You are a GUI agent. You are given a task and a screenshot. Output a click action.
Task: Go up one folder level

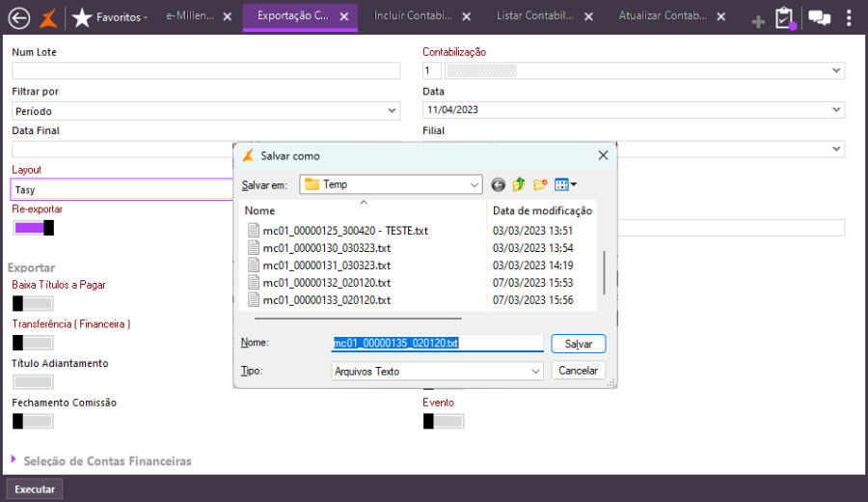[519, 184]
